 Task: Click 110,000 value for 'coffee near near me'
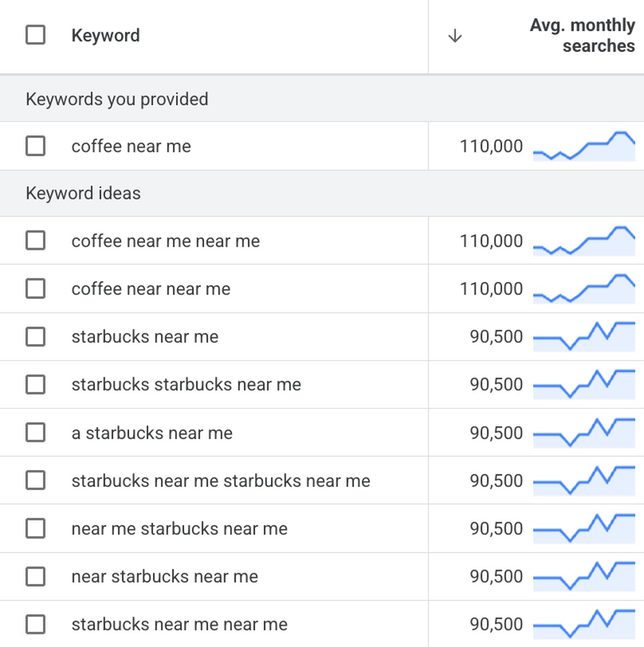point(491,289)
